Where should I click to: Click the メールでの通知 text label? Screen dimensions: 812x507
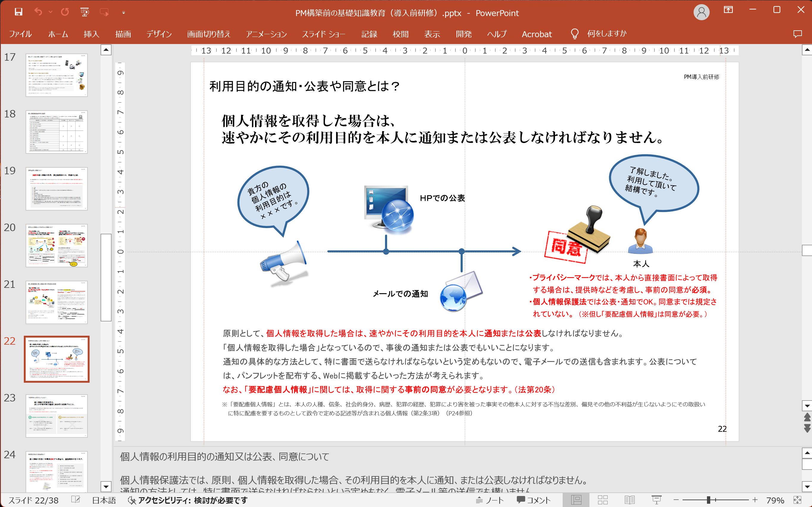(x=400, y=294)
